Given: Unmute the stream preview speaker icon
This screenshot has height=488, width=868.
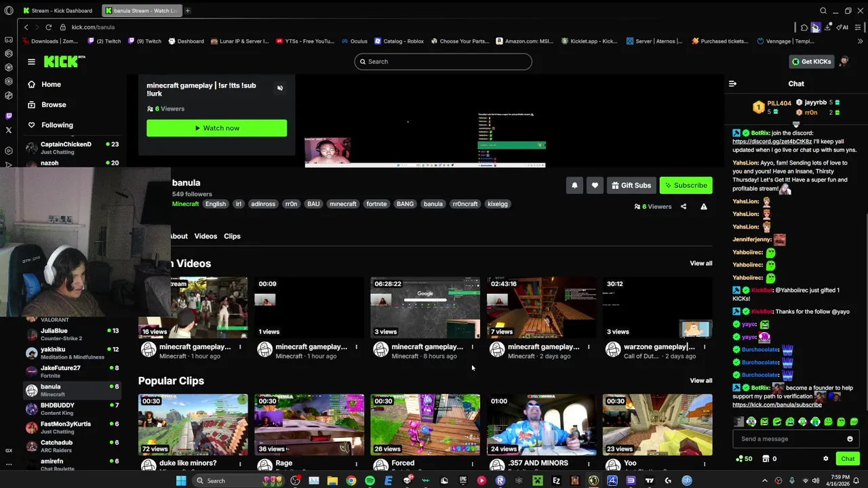Looking at the screenshot, I should point(279,88).
